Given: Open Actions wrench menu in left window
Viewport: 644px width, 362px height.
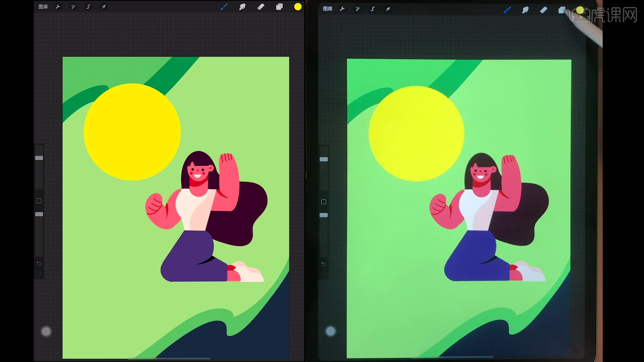Looking at the screenshot, I should 58,7.
